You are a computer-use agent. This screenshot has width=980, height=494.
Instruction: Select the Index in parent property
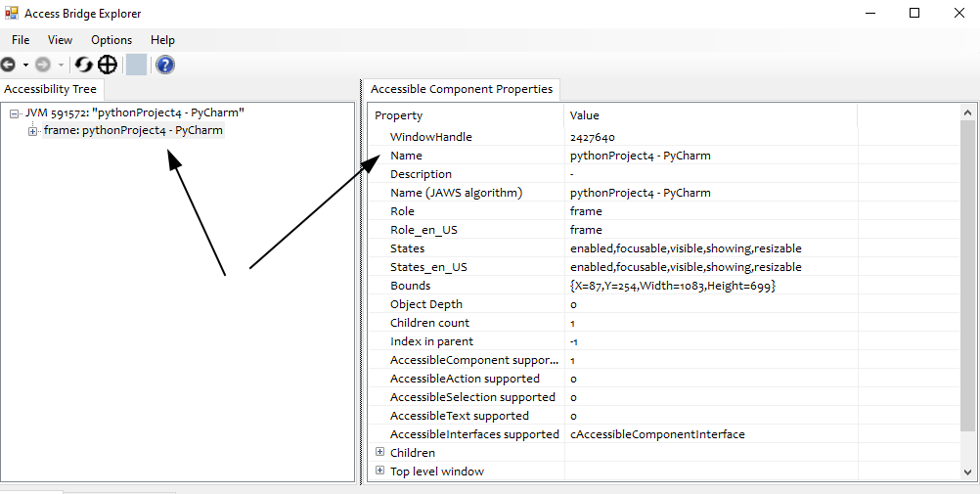(x=432, y=341)
